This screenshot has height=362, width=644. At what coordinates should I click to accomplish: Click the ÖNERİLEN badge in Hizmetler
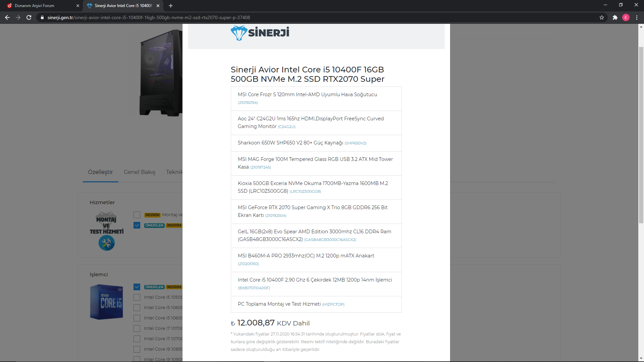point(154,225)
